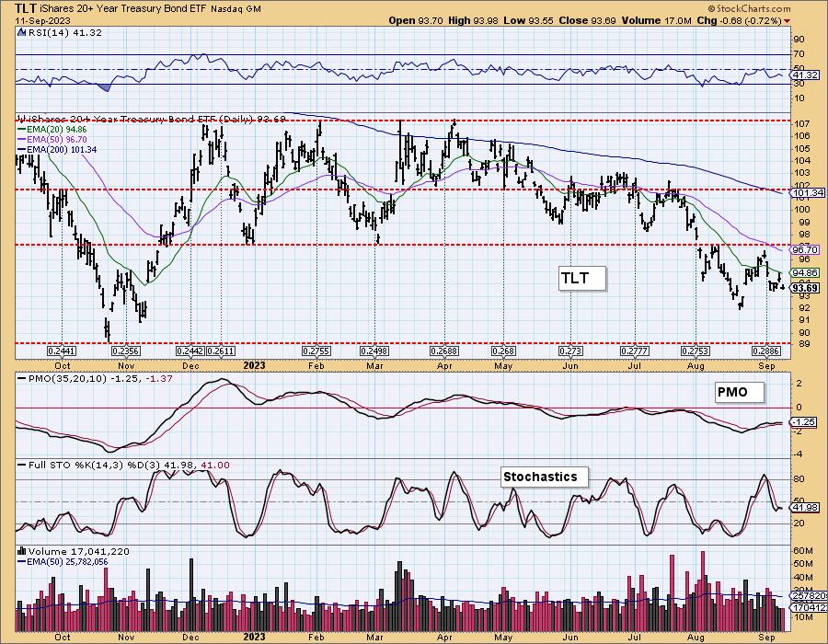Click the 0.2755 yield label near Feb
Viewport: 828px width, 644px height.
(316, 351)
